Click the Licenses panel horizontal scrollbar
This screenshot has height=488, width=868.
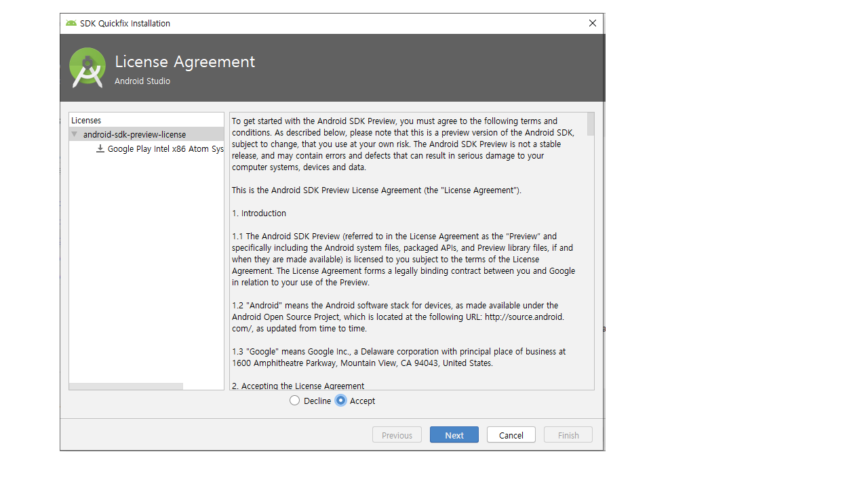(126, 386)
